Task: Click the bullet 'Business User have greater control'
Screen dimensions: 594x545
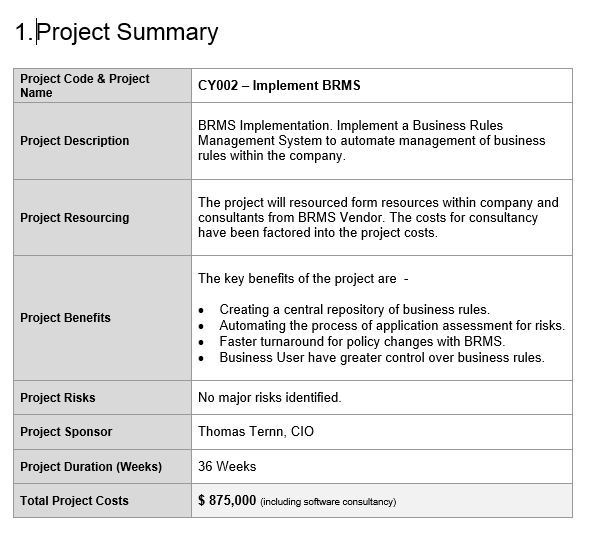Action: [382, 358]
